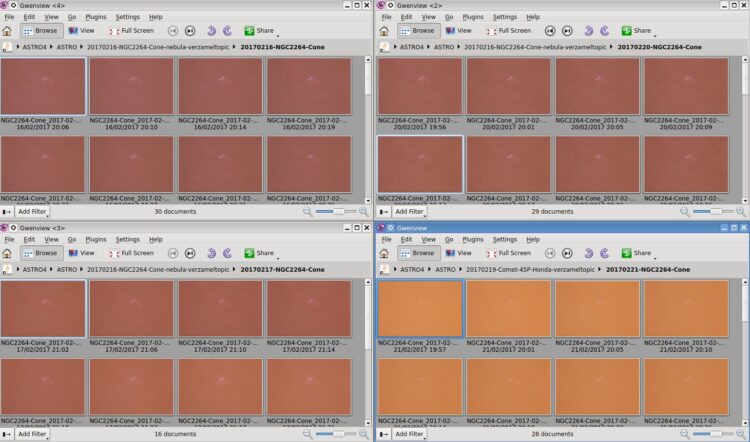Open the Plugins menu in Gwenview <2>
The height and width of the screenshot is (442, 750).
tap(473, 17)
